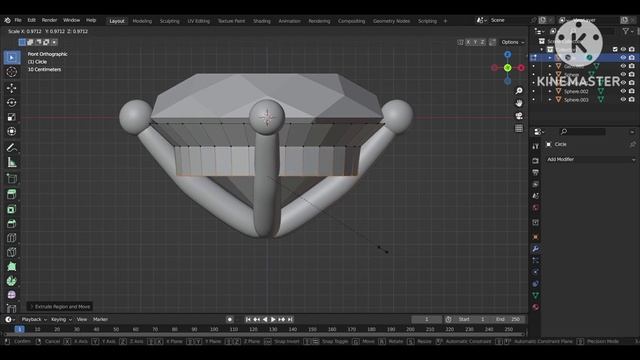Open the Render properties tab
This screenshot has height=360, width=640.
point(536,161)
